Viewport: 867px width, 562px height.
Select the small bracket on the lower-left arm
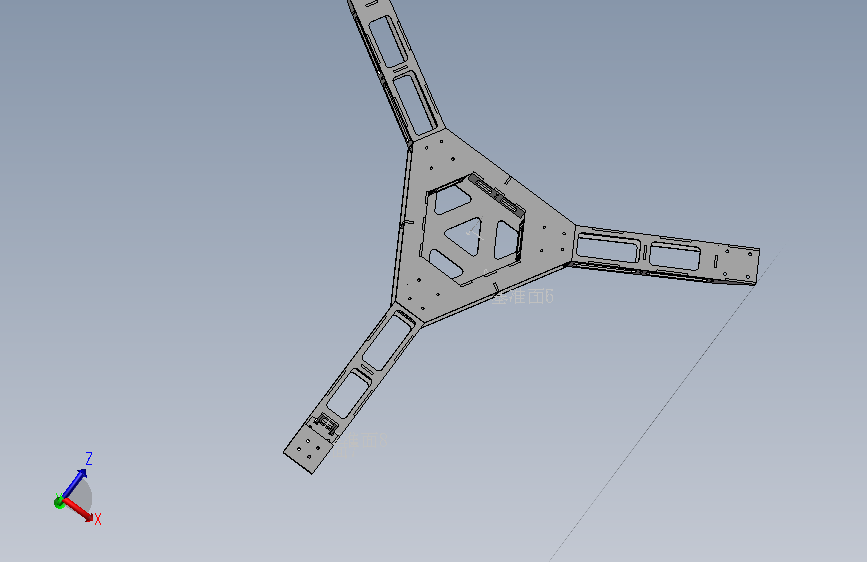click(x=326, y=424)
